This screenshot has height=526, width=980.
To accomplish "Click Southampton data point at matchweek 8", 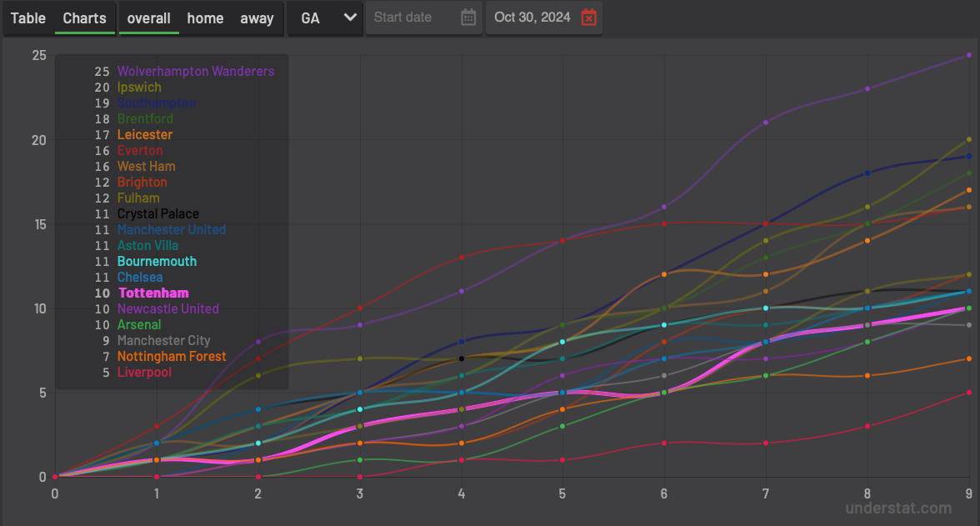I will pos(867,173).
